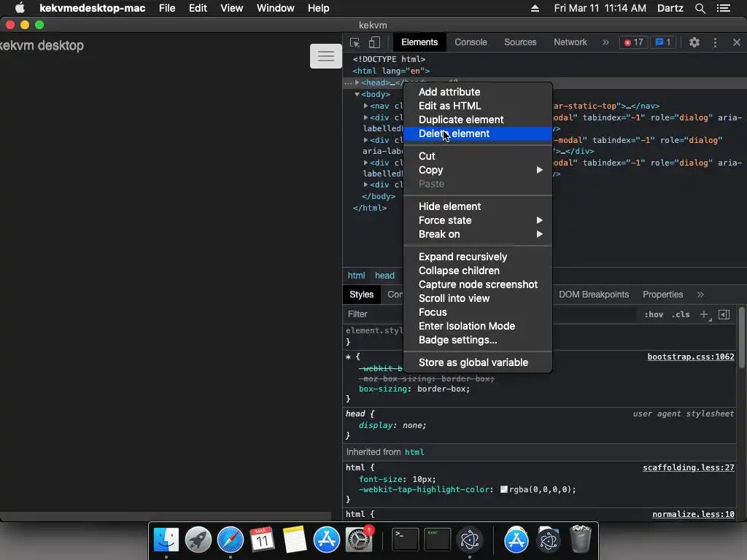Open Calendar from the dock
This screenshot has width=747, height=560.
(x=262, y=540)
